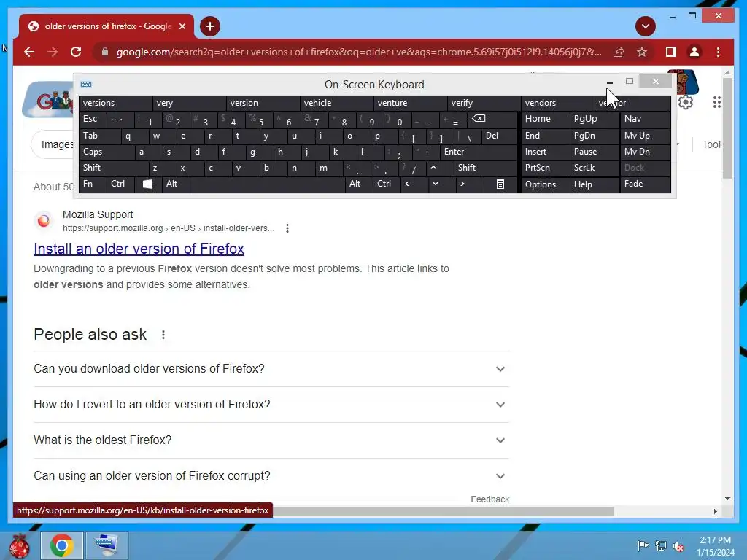Expand 'How do I revert to an older version'

pyautogui.click(x=271, y=405)
